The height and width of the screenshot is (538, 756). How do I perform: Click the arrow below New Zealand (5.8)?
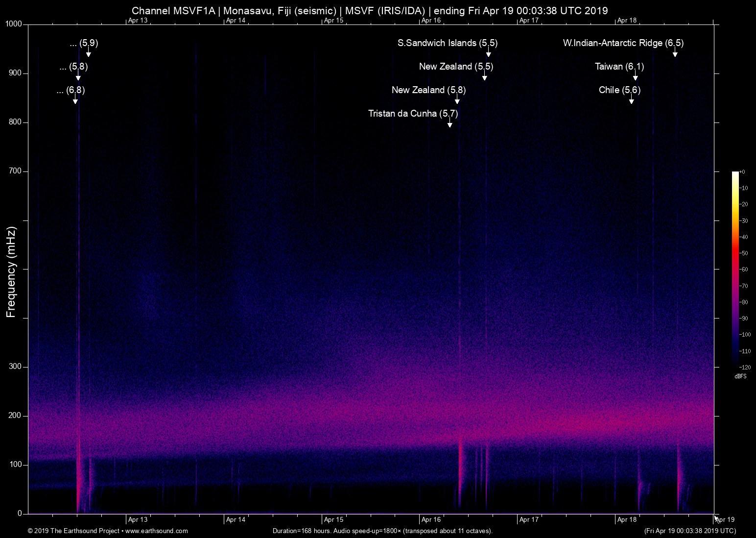pyautogui.click(x=457, y=99)
